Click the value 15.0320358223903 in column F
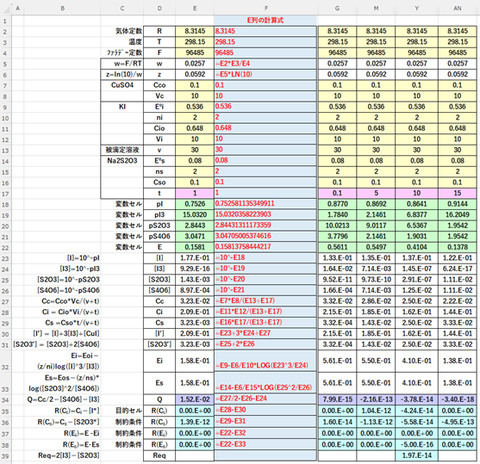 266,215
